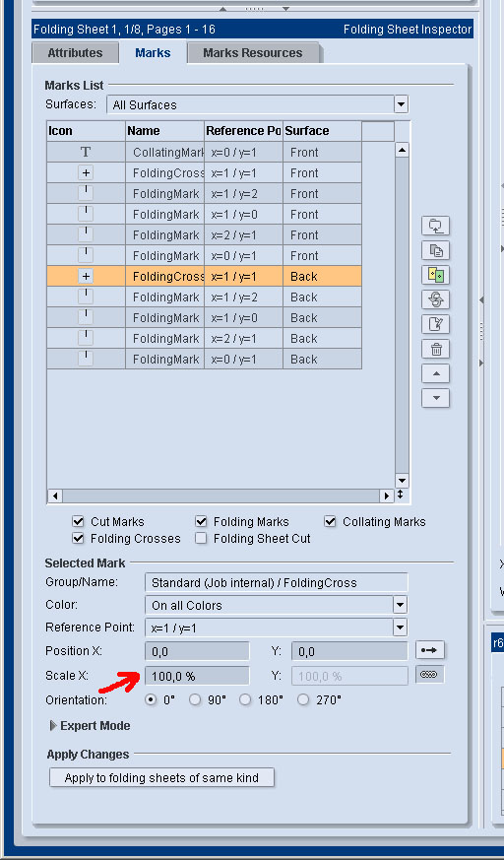Screen dimensions: 504x860
Task: Toggle the scale link chain icon
Action: pos(429,675)
